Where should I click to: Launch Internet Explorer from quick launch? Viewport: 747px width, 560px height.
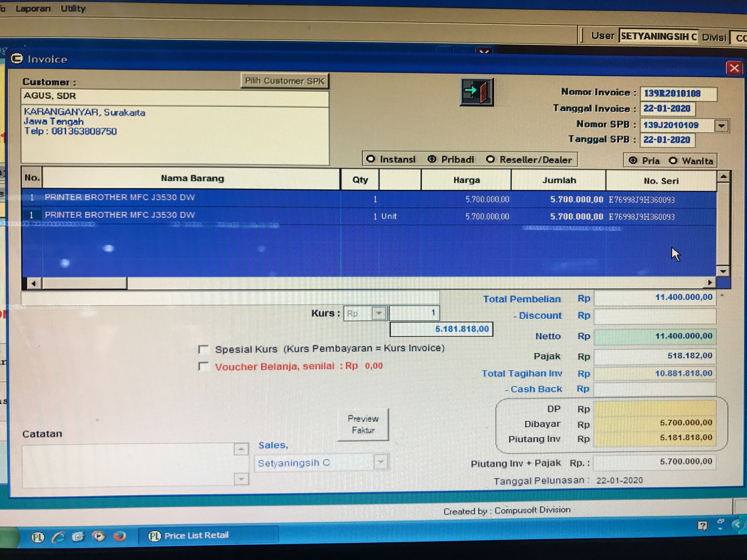(x=58, y=537)
